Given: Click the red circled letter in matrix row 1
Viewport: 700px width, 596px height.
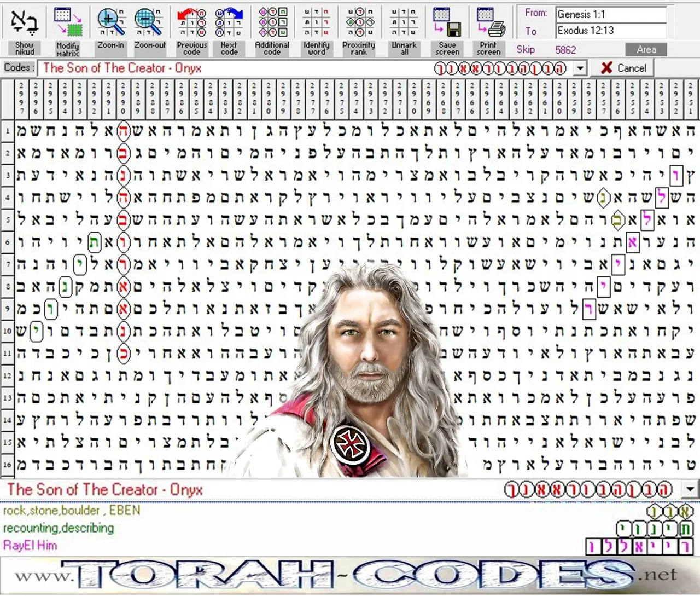Looking at the screenshot, I should 124,131.
